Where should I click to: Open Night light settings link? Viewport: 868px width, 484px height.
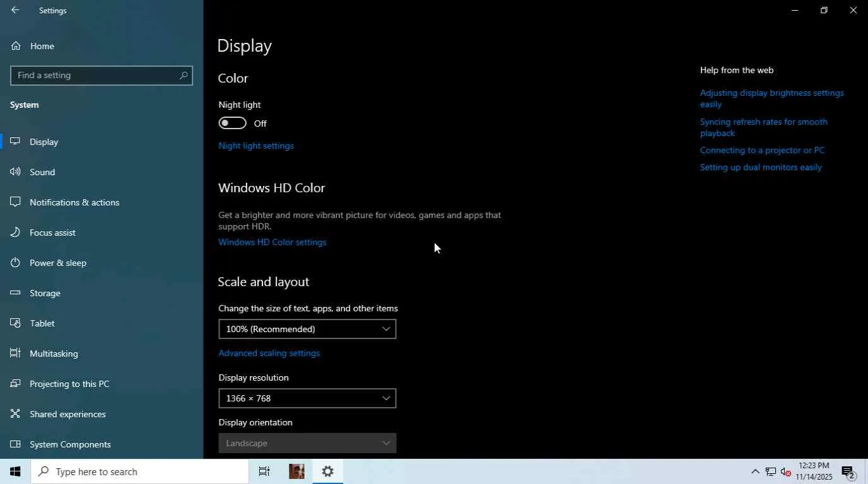click(256, 146)
